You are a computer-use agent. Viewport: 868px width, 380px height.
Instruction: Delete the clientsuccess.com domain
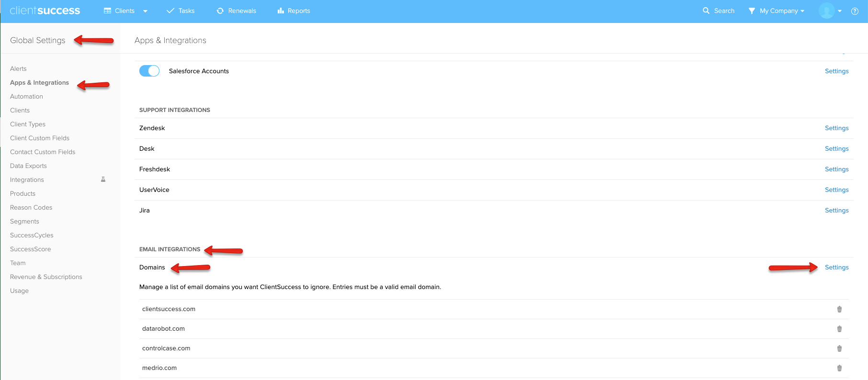839,309
